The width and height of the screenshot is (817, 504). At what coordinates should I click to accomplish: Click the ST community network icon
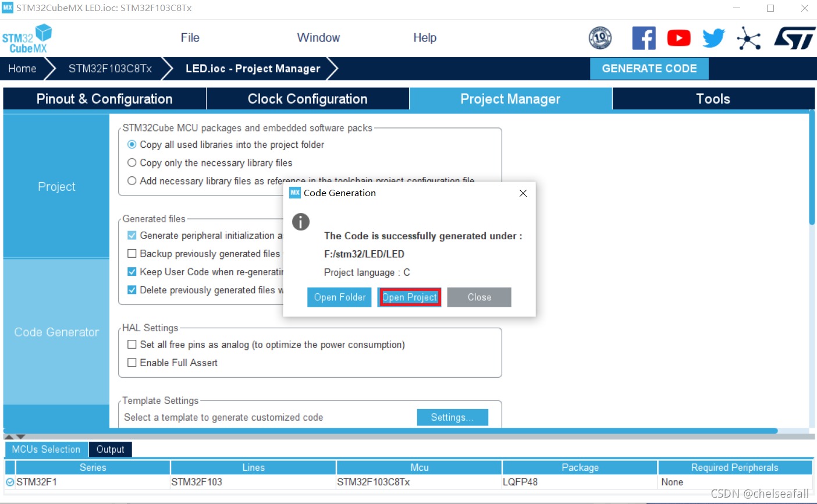(x=749, y=38)
